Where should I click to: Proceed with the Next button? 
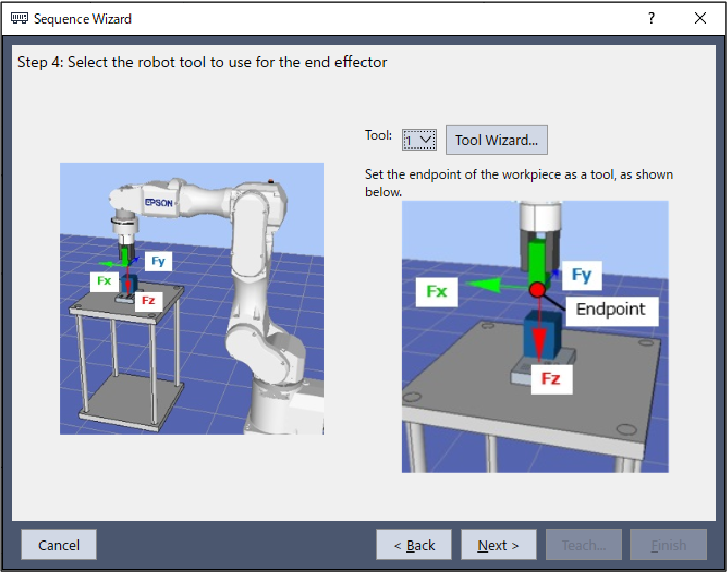click(x=498, y=545)
